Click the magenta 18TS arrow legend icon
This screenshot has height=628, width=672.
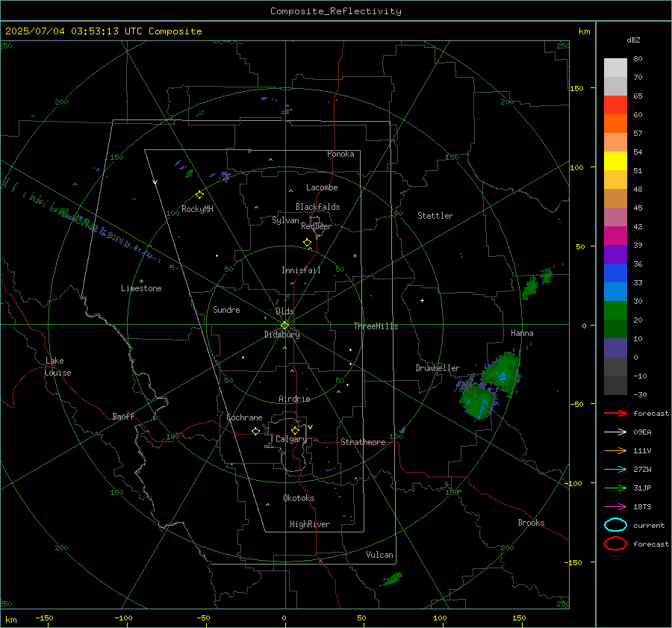pos(615,507)
